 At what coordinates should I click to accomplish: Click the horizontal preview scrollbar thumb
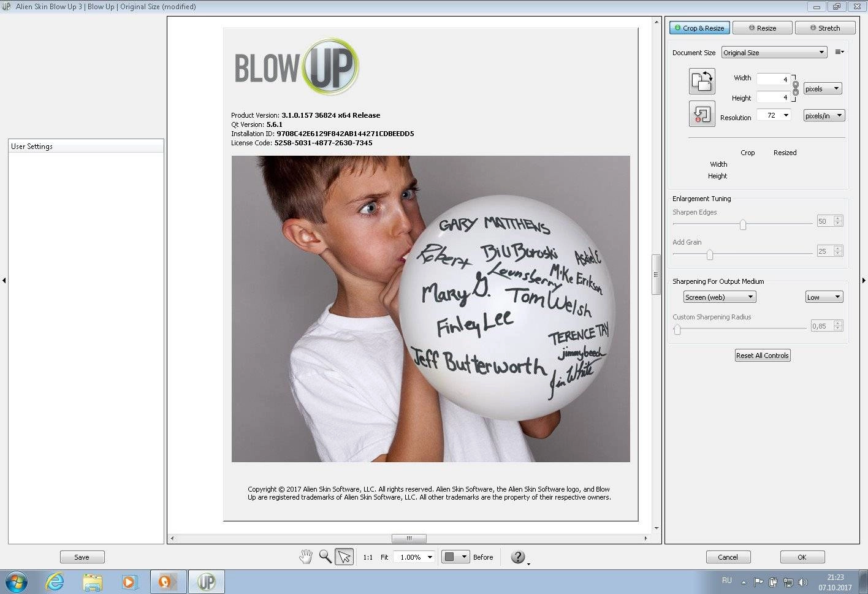click(409, 538)
